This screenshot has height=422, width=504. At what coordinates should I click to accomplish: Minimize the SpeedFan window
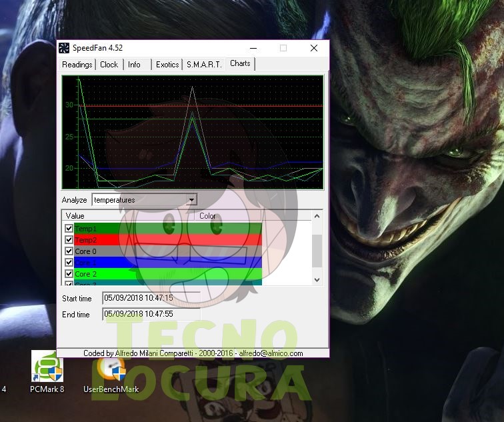(x=253, y=48)
